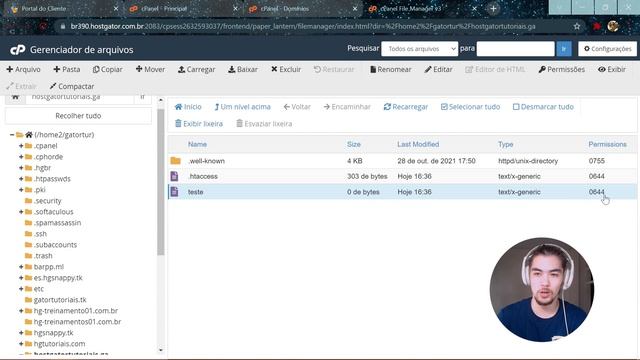
Task: Open the Configurações settings
Action: point(607,49)
